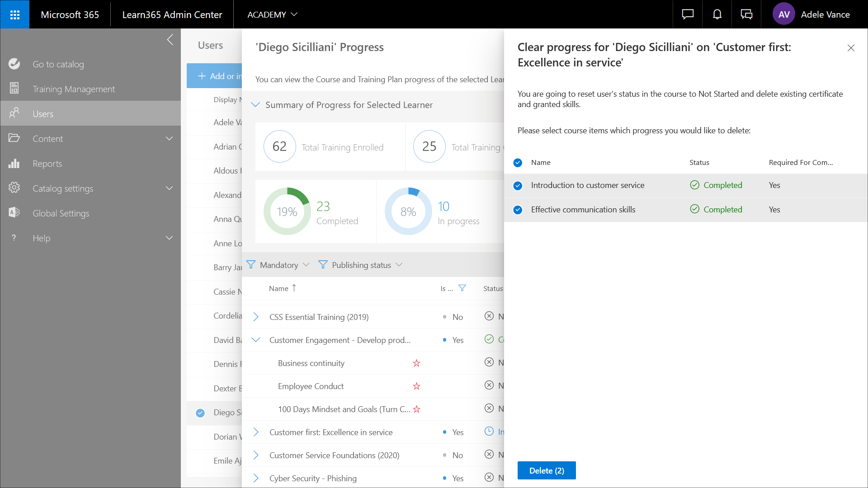Click the Delete (2) button
Viewport: 868px width, 488px height.
[546, 470]
